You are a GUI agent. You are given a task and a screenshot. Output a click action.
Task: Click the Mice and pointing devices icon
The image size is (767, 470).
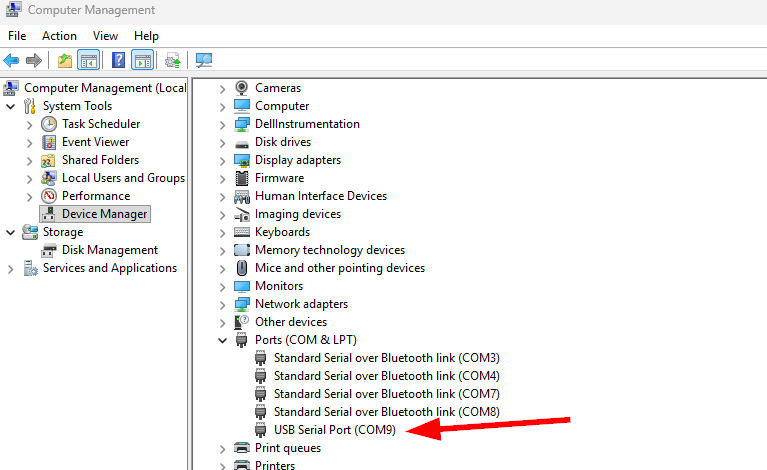(x=242, y=268)
